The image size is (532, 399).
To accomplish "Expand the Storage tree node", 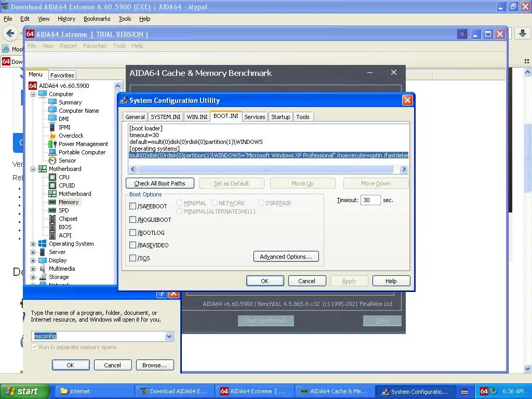I will click(x=33, y=277).
